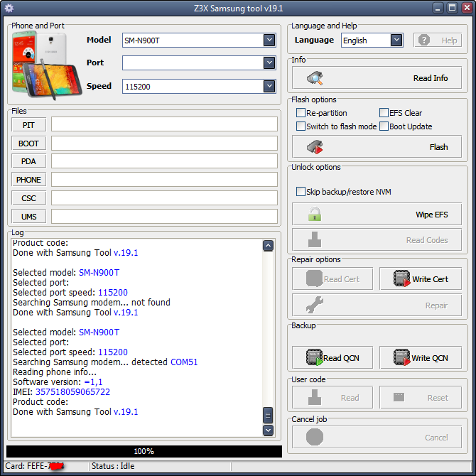This screenshot has height=476, width=476.
Task: Click the Wipe EFS button label
Action: [432, 215]
